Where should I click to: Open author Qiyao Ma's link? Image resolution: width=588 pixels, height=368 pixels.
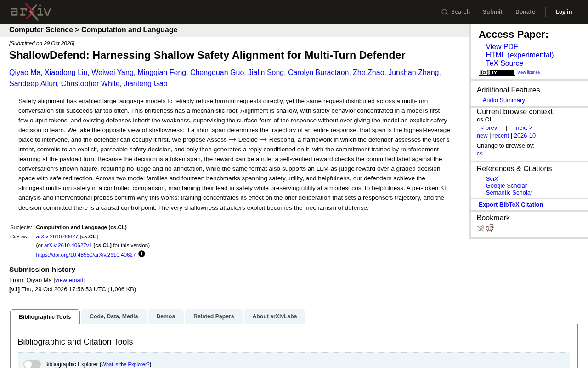click(25, 73)
